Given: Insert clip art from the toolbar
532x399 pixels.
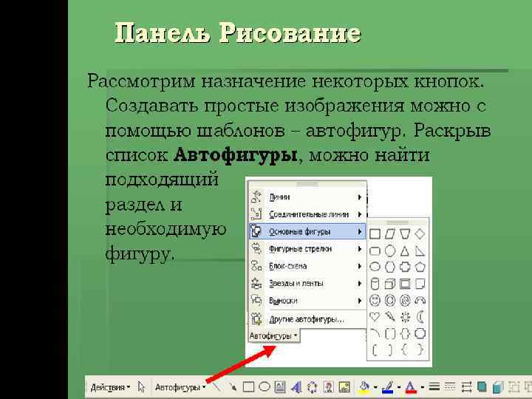Looking at the screenshot, I should click(x=328, y=386).
